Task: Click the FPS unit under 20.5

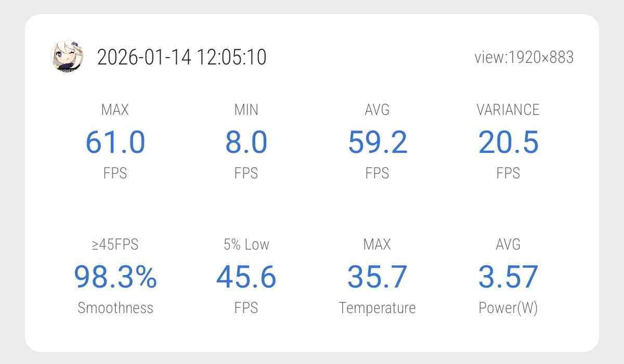Action: click(508, 173)
